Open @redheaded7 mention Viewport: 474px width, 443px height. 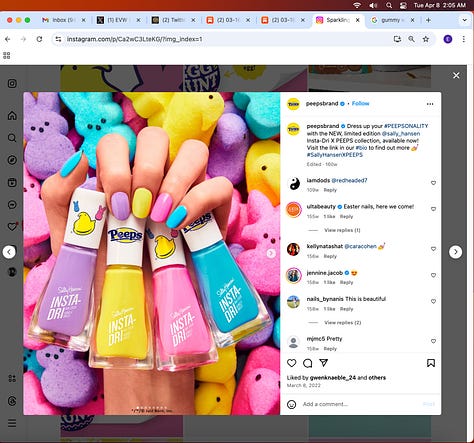coord(349,180)
